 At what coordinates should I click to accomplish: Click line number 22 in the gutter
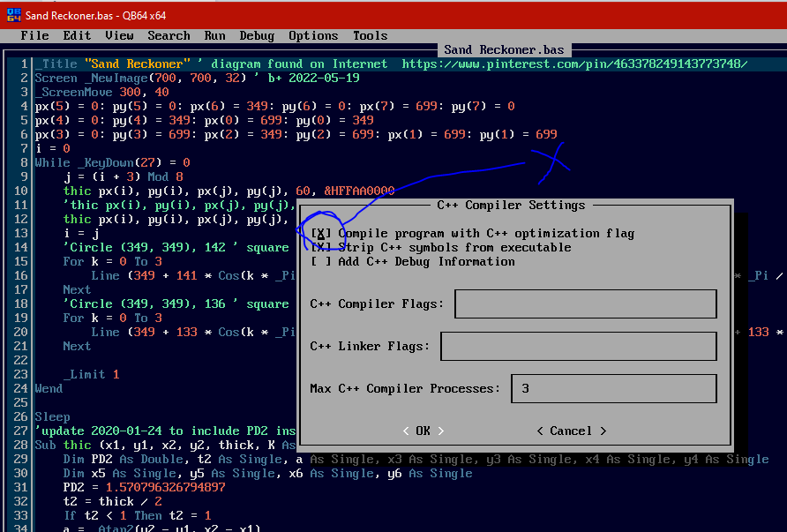(x=20, y=360)
